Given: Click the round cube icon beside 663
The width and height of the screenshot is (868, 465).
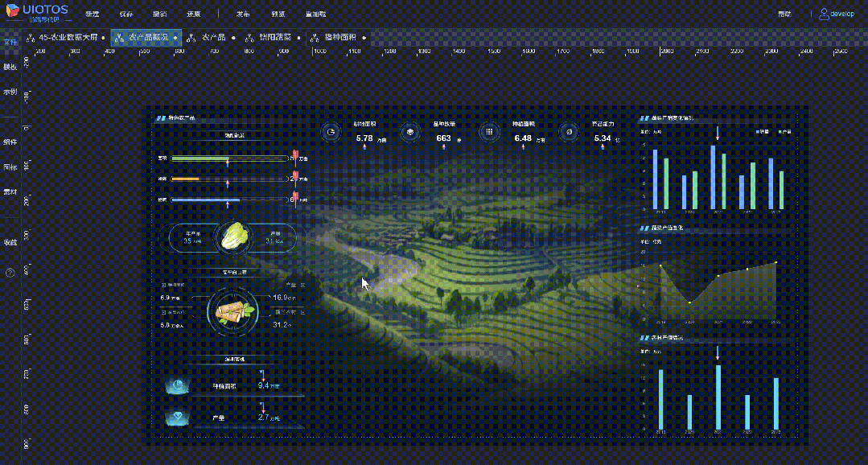Looking at the screenshot, I should point(410,132).
